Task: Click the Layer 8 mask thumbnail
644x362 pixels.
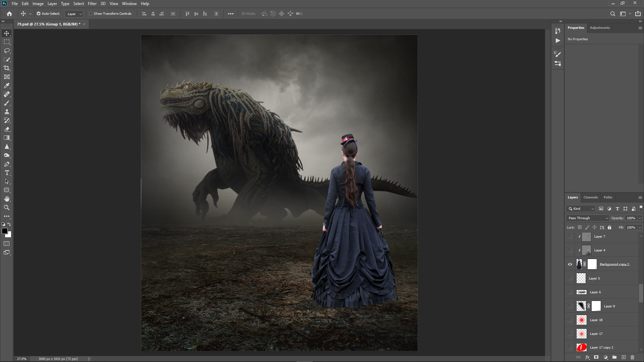Action: (x=596, y=306)
